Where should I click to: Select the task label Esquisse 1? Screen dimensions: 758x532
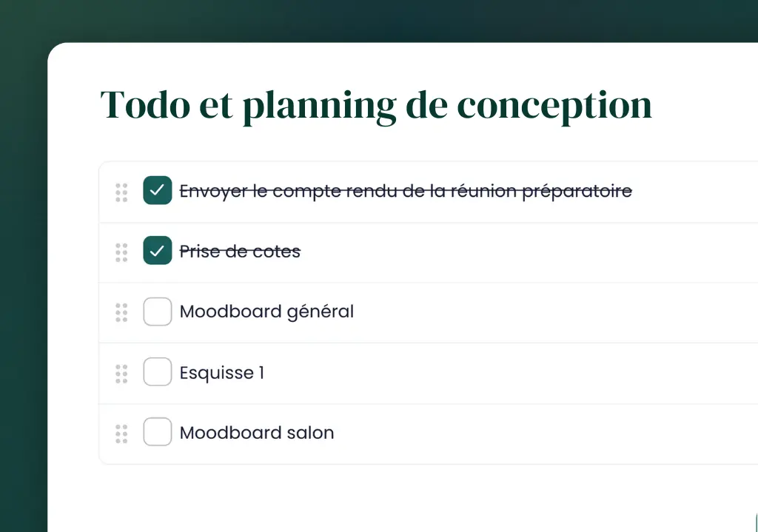pyautogui.click(x=222, y=373)
